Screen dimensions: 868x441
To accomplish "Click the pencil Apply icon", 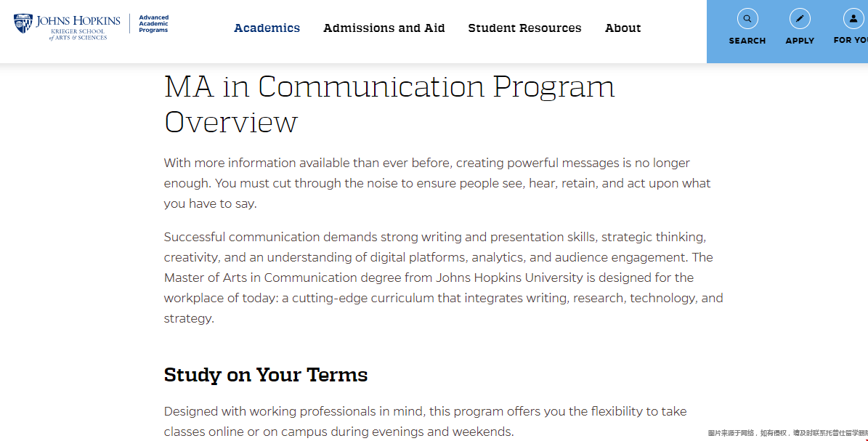I will tap(800, 19).
